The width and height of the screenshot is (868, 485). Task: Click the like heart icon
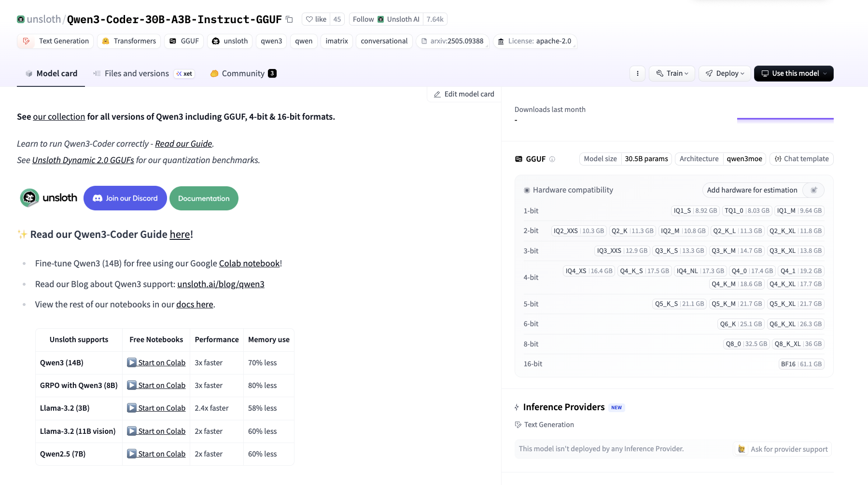click(x=309, y=19)
